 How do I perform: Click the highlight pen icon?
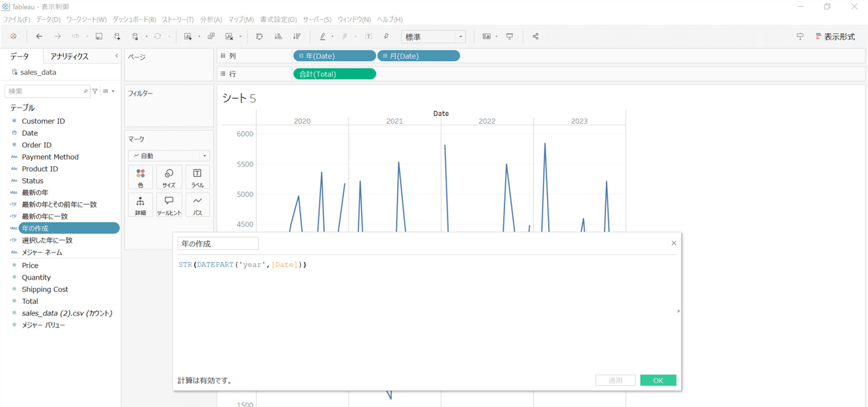(x=322, y=36)
